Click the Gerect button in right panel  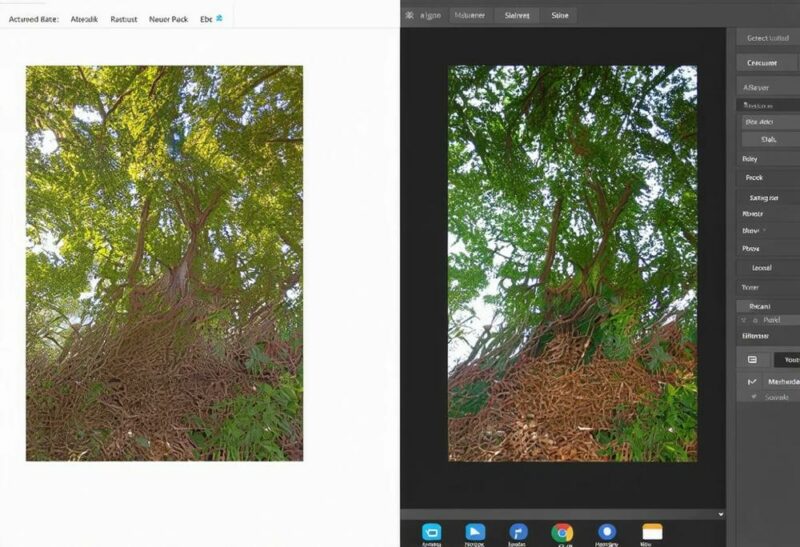pyautogui.click(x=768, y=37)
